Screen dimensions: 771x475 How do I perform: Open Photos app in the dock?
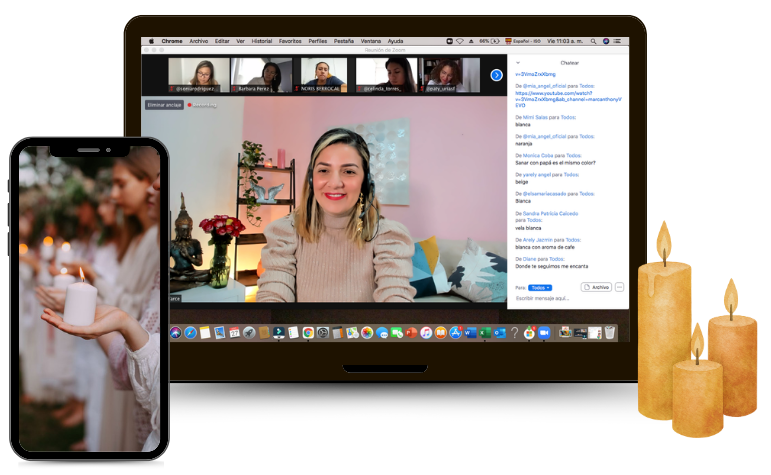(x=367, y=333)
